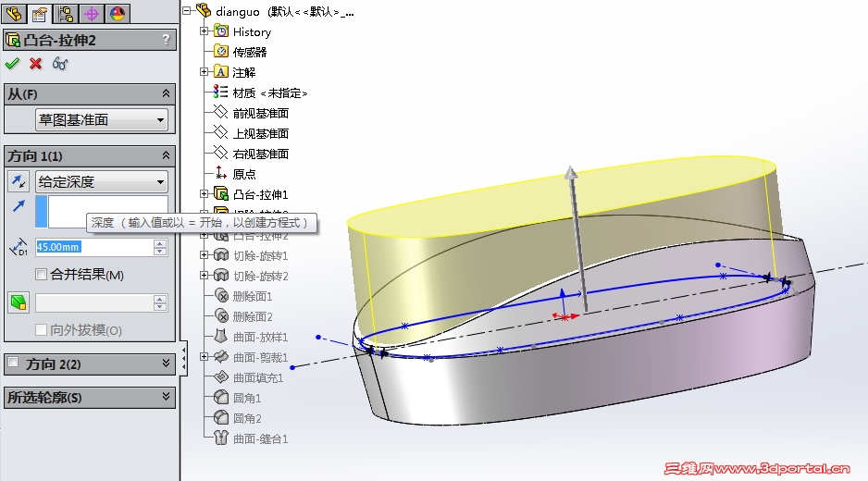This screenshot has width=868, height=481.
Task: Select the 删除面2 feature
Action: pyautogui.click(x=253, y=316)
